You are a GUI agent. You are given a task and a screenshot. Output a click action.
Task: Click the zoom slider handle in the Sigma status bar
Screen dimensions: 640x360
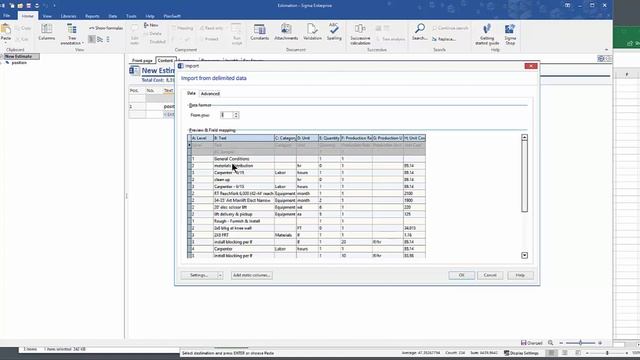[x=580, y=343]
